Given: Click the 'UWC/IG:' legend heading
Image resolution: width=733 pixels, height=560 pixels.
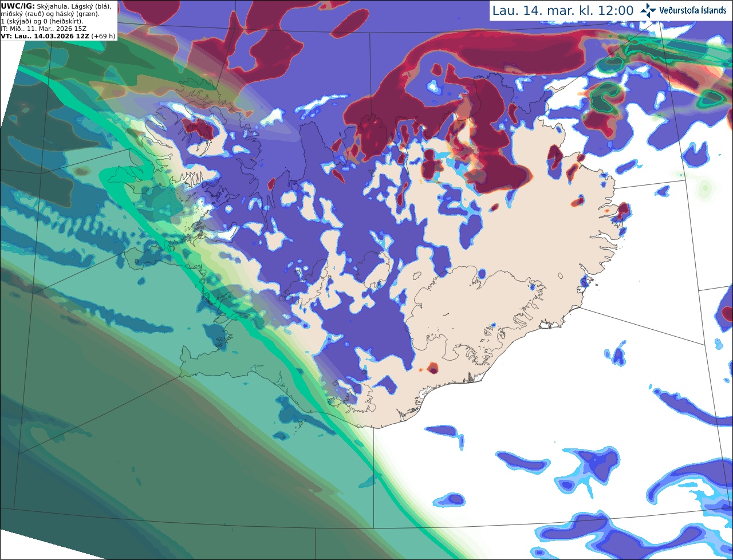Looking at the screenshot, I should click(18, 6).
